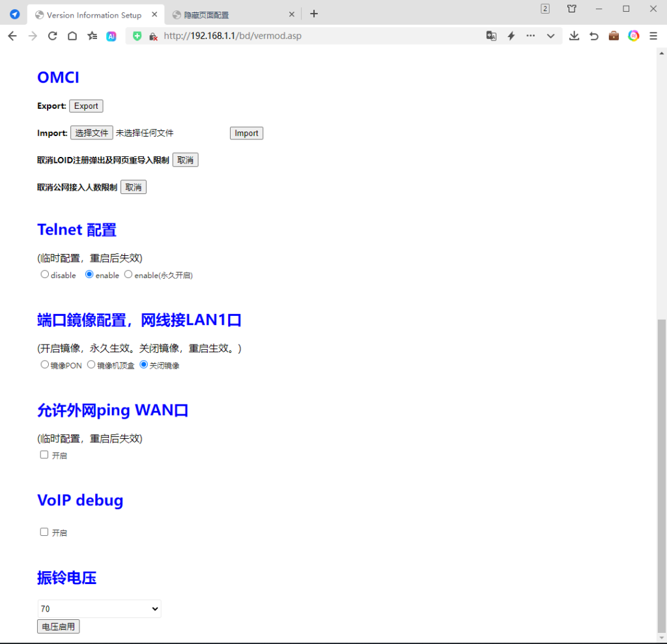Viewport: 667px width, 644px height.
Task: Click the translate page icon
Action: click(491, 36)
